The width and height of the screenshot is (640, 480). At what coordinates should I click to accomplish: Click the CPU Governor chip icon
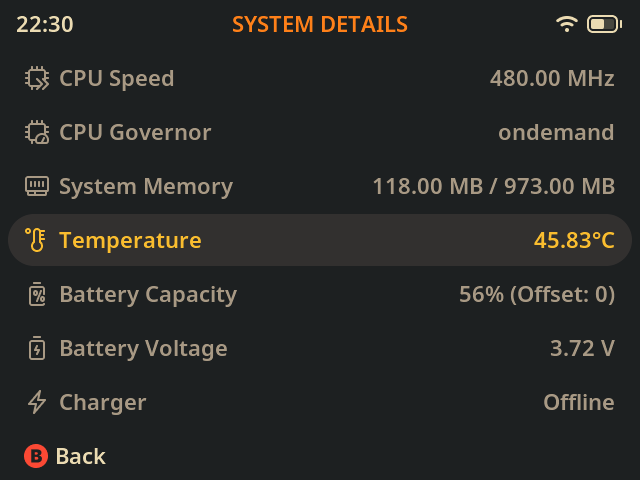point(37,132)
